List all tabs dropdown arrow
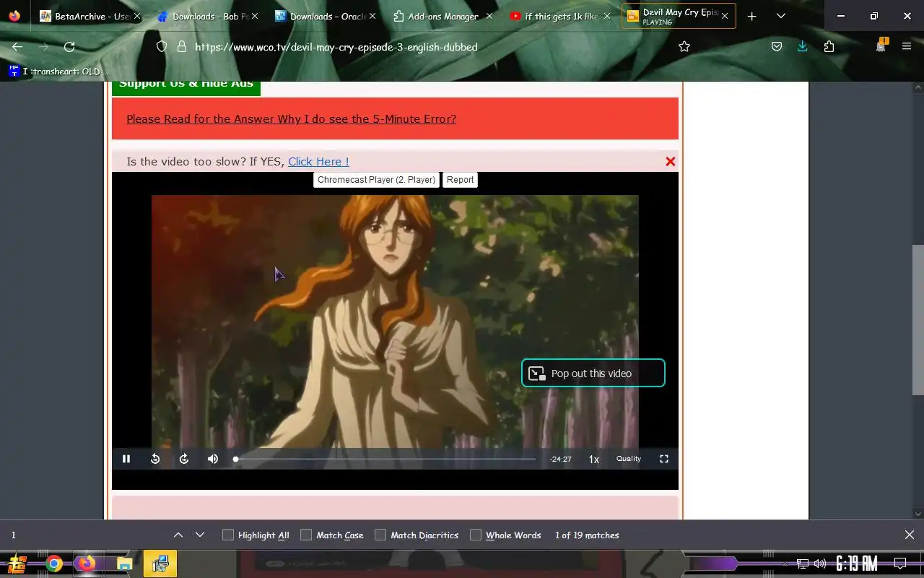 [x=780, y=16]
